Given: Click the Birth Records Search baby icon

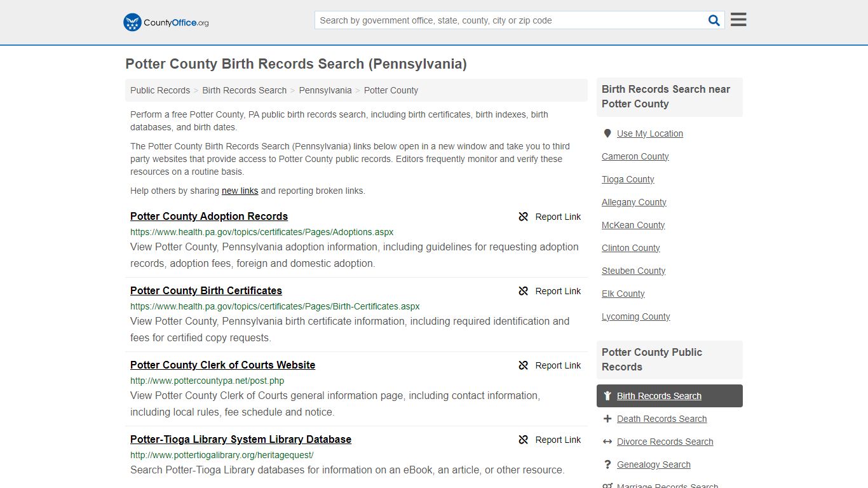Looking at the screenshot, I should 607,396.
